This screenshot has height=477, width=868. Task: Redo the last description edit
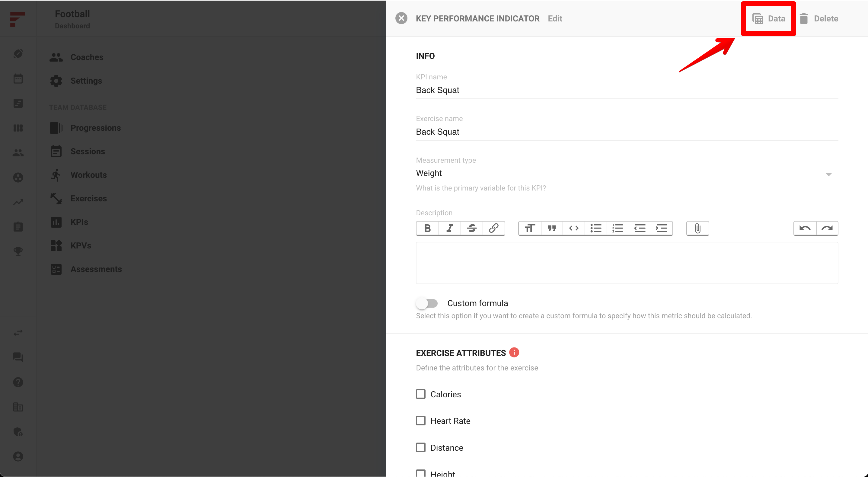point(827,228)
